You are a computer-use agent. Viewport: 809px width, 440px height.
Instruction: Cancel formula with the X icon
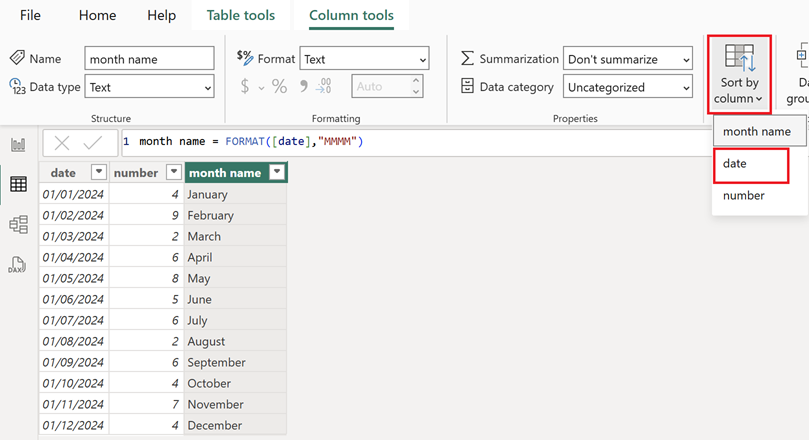(x=62, y=143)
